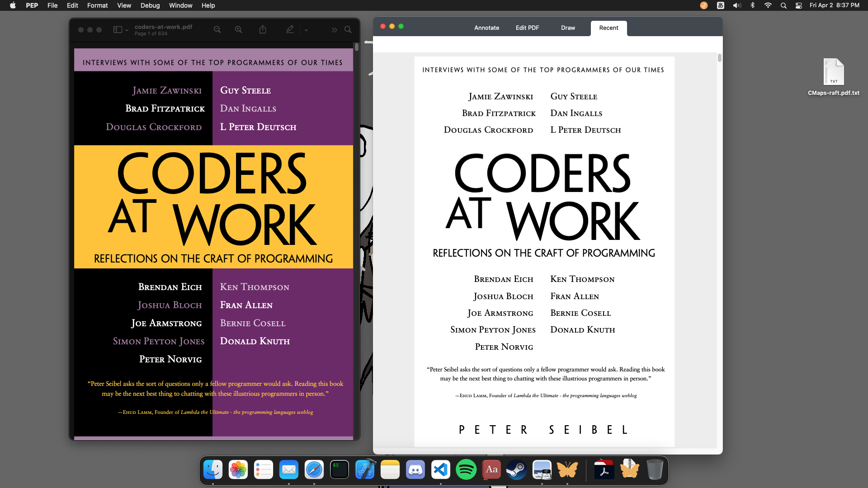Launch Visual Studio Code from the dock
The width and height of the screenshot is (868, 488).
(440, 470)
